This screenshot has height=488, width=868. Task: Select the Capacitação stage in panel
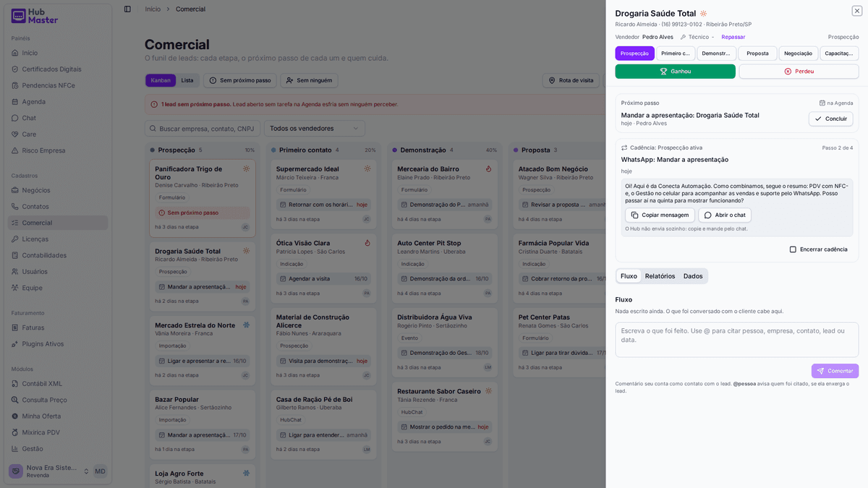pos(839,53)
